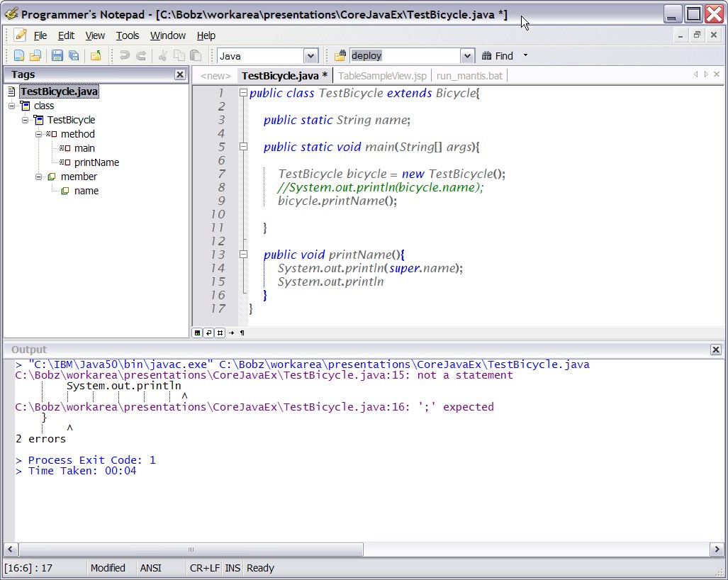Collapse the class node in Tags tree

click(x=11, y=106)
